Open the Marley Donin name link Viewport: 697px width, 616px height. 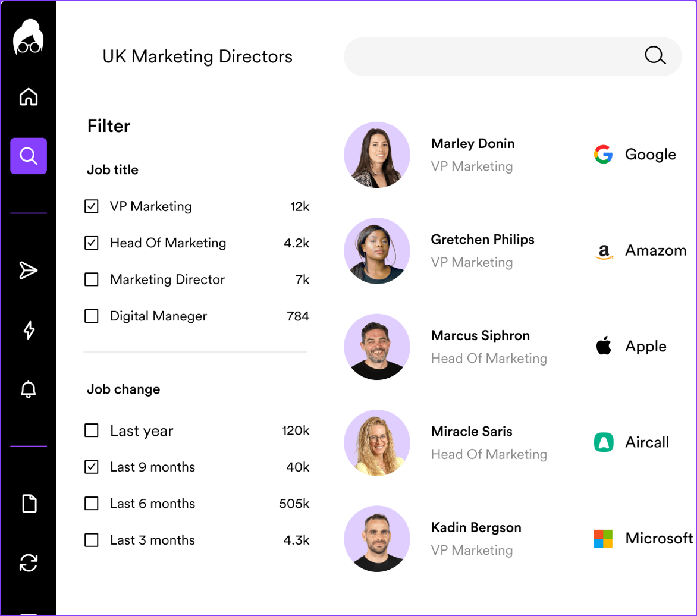pyautogui.click(x=473, y=143)
